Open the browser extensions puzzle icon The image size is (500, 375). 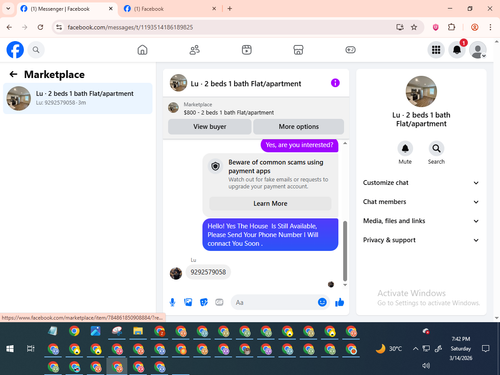pyautogui.click(x=452, y=27)
